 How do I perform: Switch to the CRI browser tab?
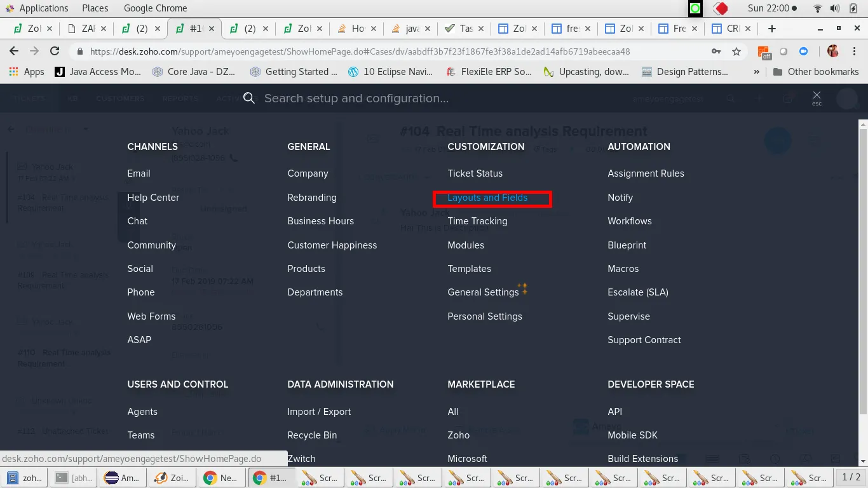732,29
